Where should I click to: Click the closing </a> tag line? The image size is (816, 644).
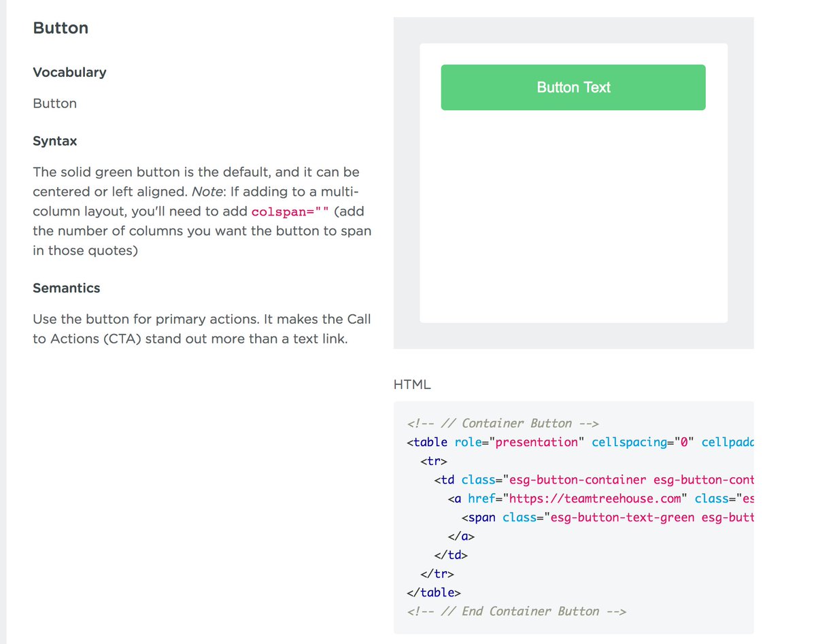pos(461,536)
